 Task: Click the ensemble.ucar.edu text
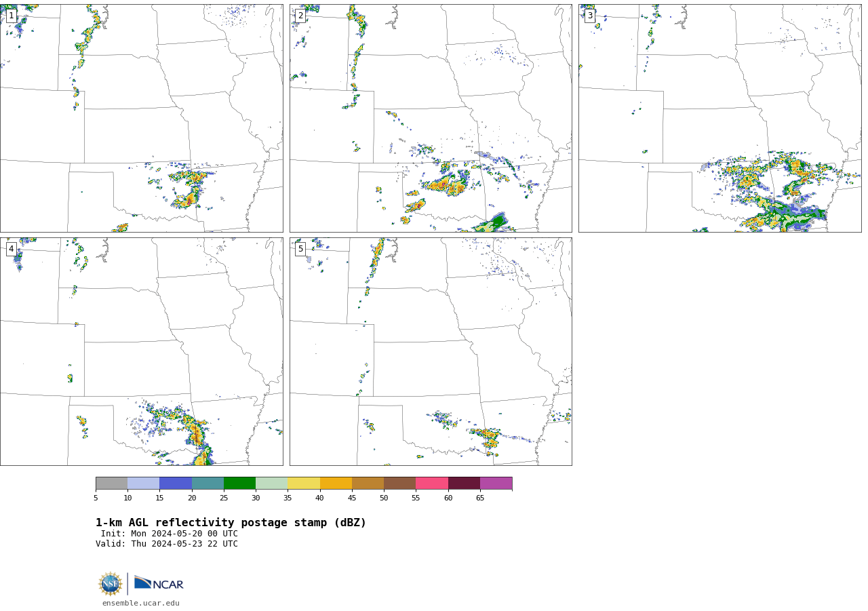point(141,604)
